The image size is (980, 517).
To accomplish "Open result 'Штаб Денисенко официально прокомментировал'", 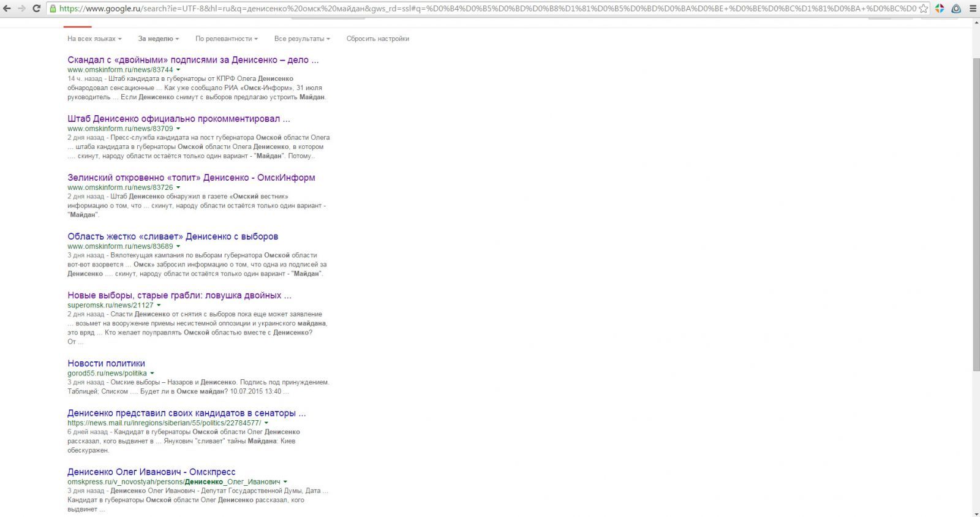I will pyautogui.click(x=179, y=119).
